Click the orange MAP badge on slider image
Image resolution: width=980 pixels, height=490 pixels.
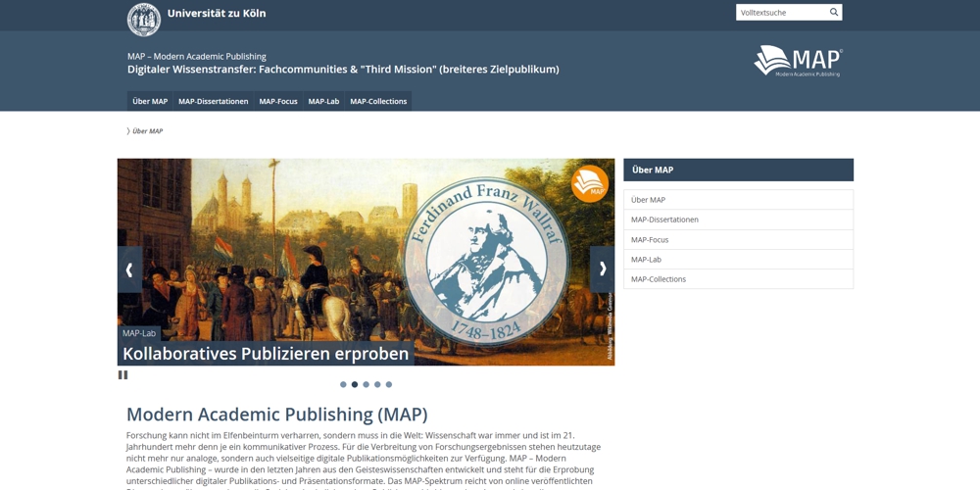(589, 184)
